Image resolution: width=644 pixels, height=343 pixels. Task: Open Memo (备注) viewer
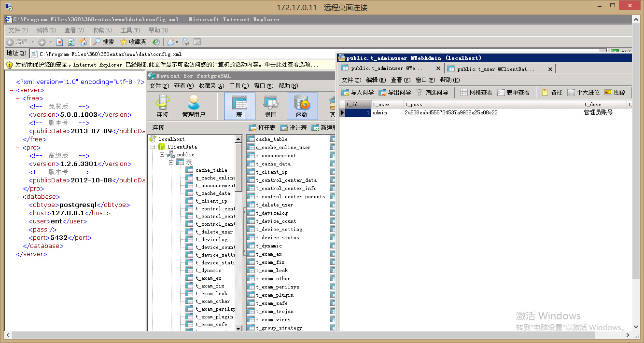coord(552,92)
